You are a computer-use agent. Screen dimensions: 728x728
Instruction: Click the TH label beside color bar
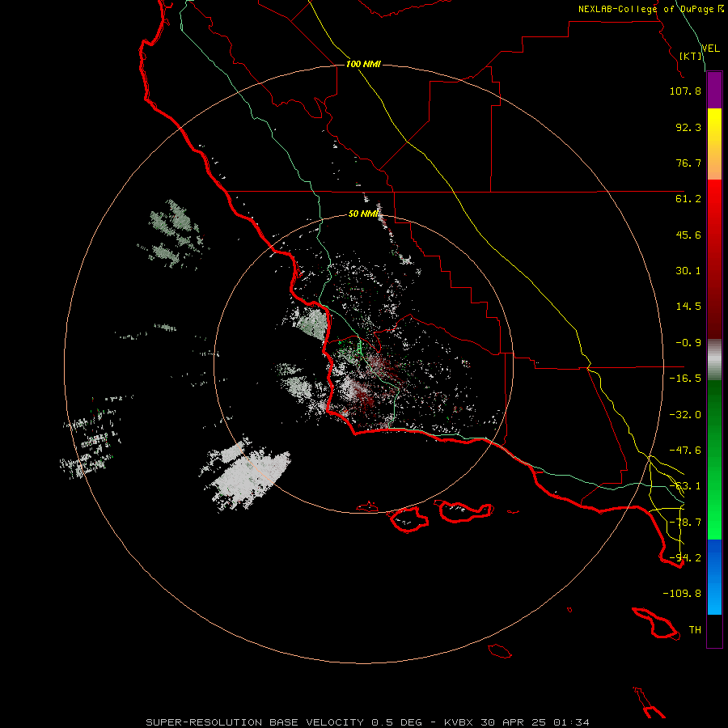coord(695,630)
